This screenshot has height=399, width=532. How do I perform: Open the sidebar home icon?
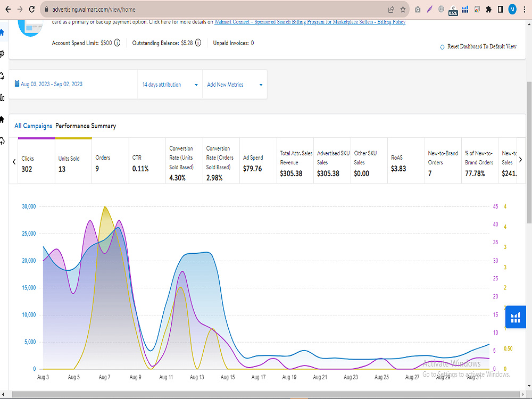[2, 32]
